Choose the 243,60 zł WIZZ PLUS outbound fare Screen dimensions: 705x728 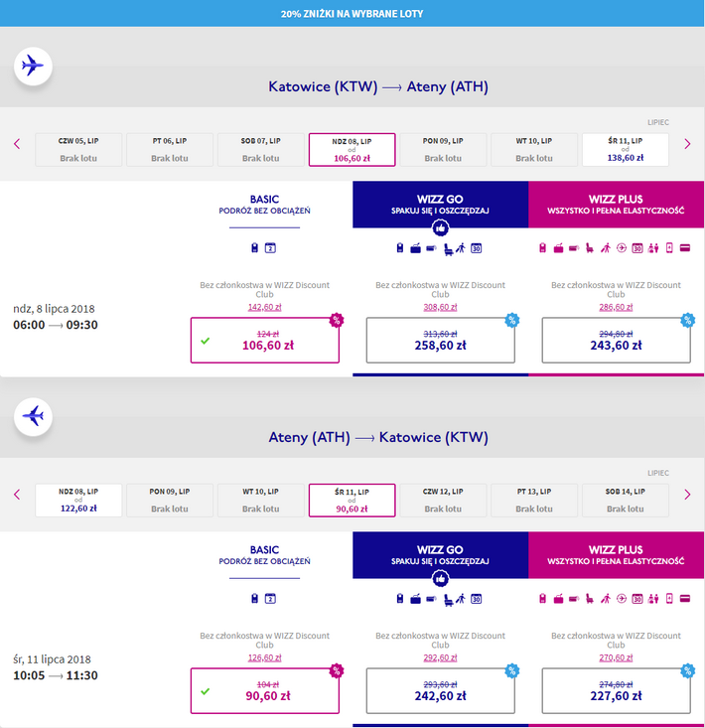click(x=616, y=341)
